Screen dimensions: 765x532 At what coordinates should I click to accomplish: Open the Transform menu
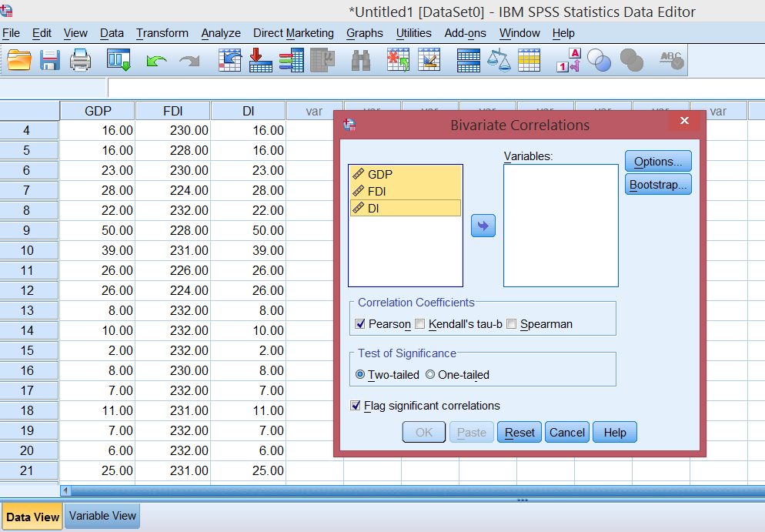pyautogui.click(x=162, y=33)
